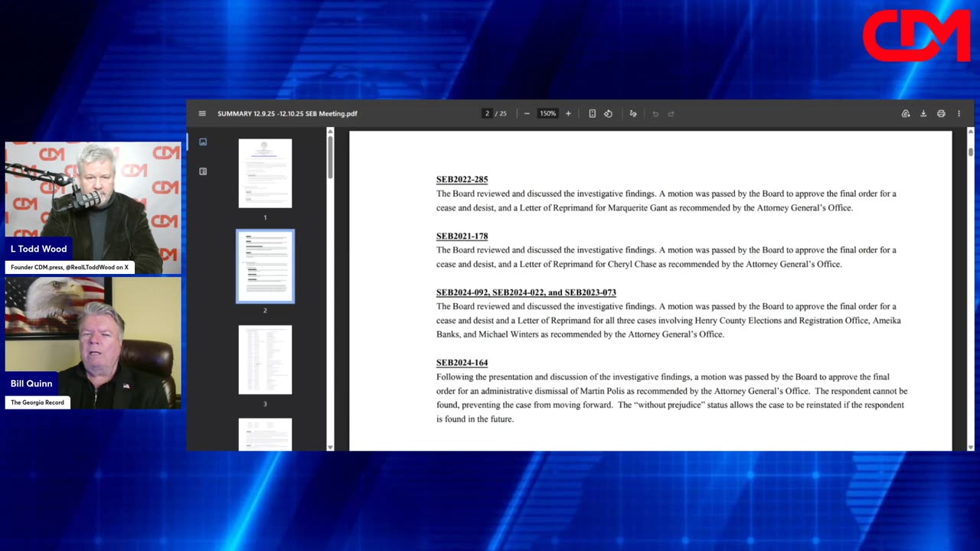Viewport: 980px width, 551px height.
Task: Click the Founder CDM.press caption
Action: pyautogui.click(x=70, y=267)
